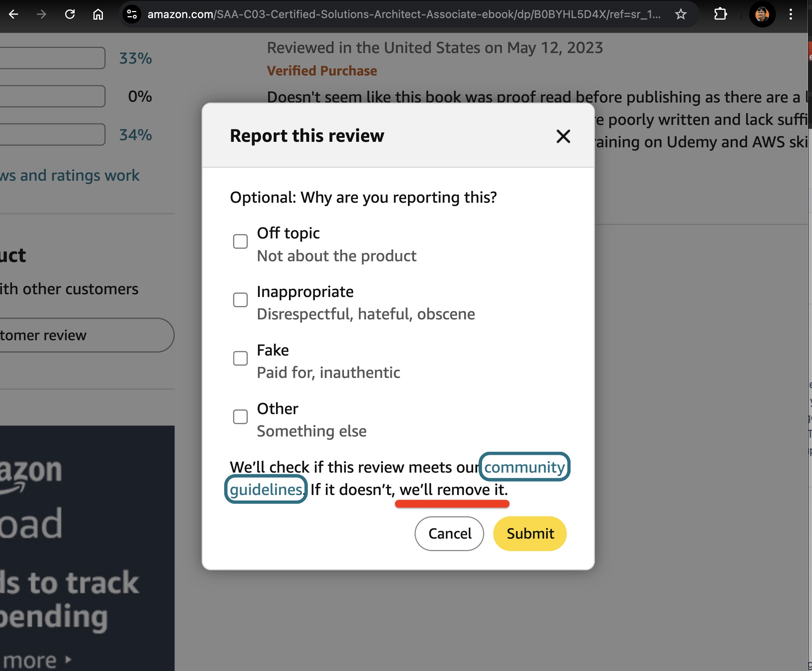
Task: Click the address bar URL
Action: [404, 15]
